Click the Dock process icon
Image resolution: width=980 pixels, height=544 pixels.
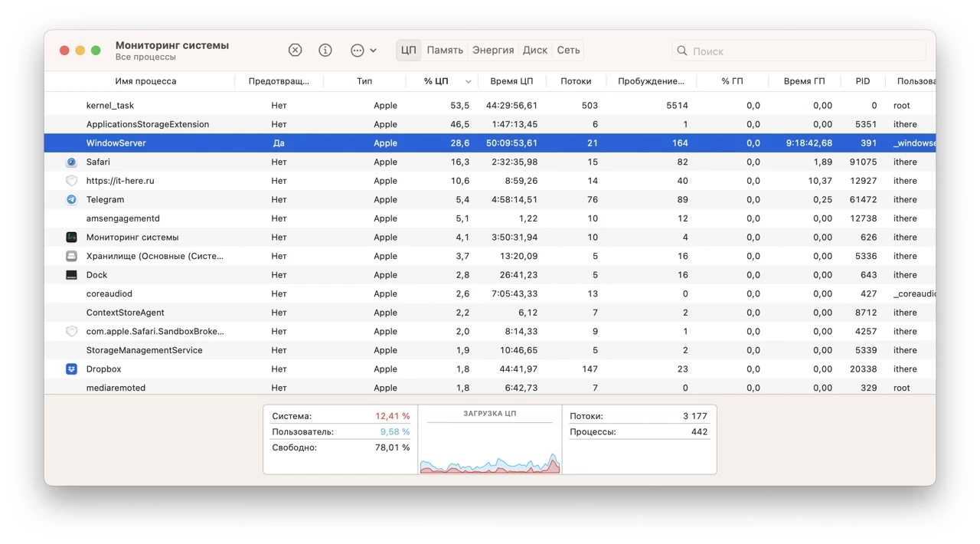click(71, 274)
